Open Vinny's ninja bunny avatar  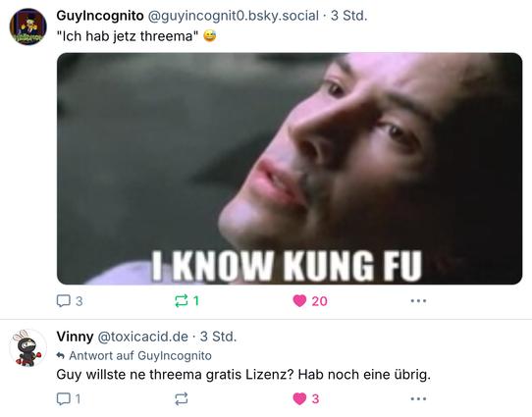point(27,347)
